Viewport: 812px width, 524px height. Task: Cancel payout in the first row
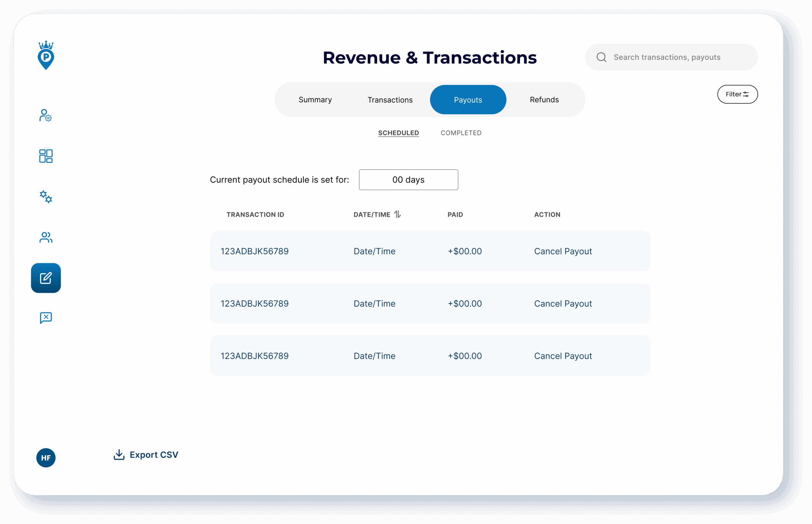[x=563, y=251]
